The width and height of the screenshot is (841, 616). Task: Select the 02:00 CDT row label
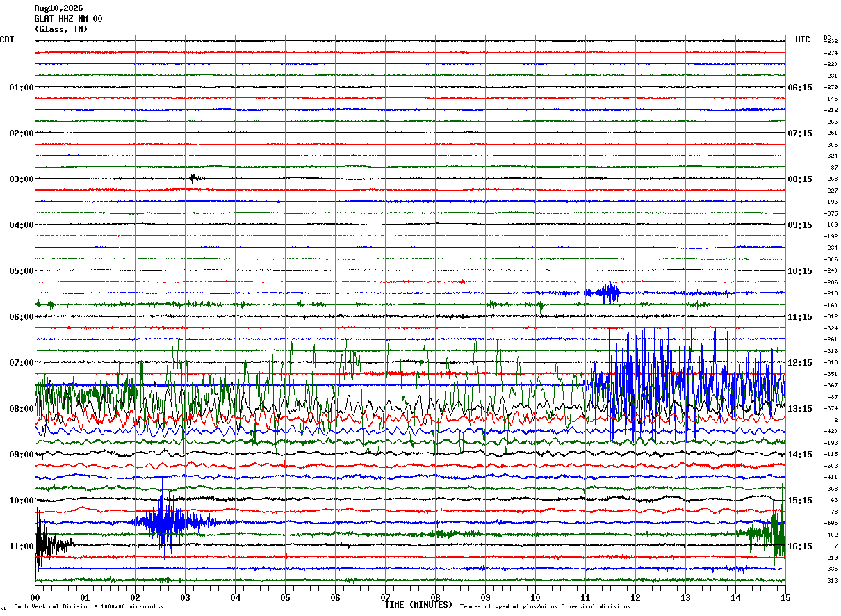tap(22, 133)
